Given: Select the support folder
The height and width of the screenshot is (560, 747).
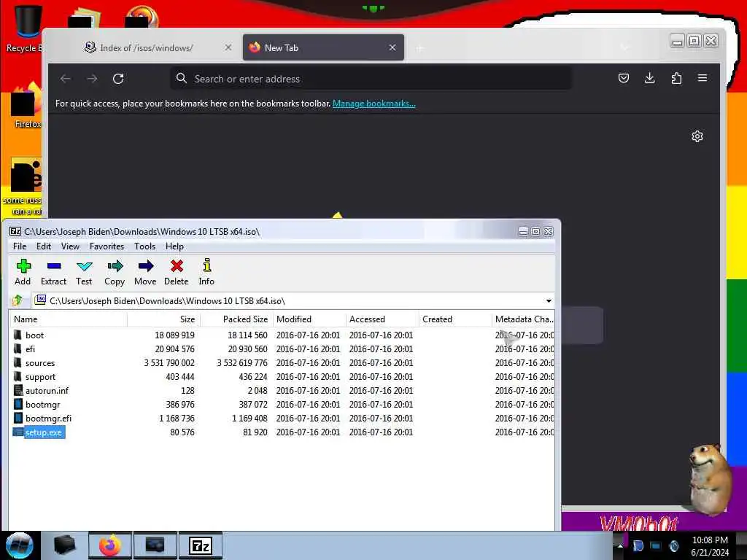Looking at the screenshot, I should click(x=282, y=376).
